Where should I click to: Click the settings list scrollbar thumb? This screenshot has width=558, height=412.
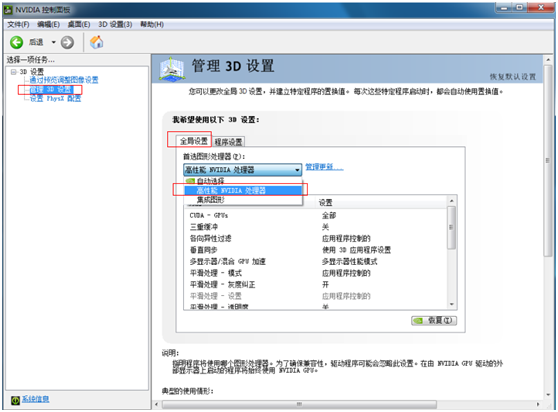[452, 227]
